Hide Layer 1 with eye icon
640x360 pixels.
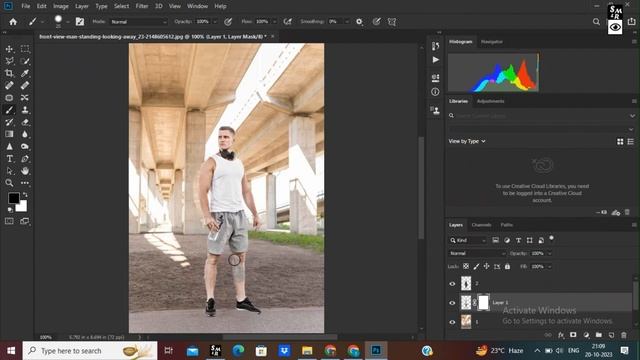click(x=452, y=303)
